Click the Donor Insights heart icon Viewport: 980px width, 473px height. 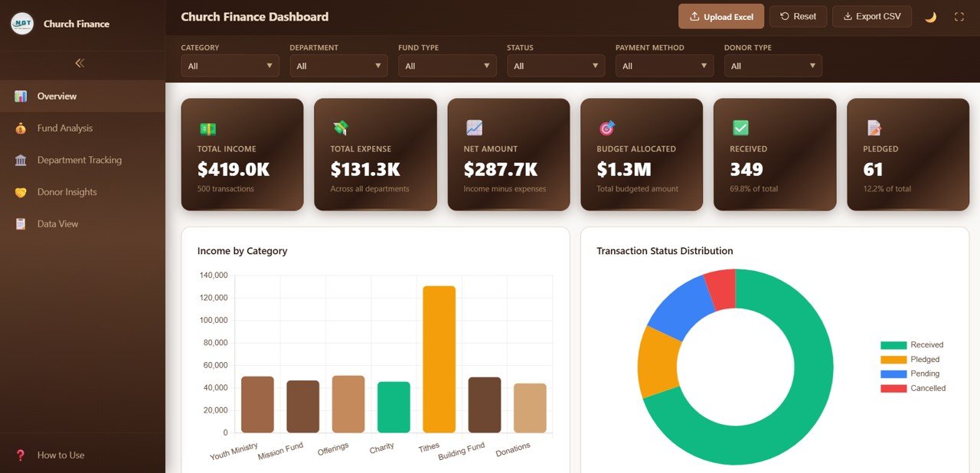[x=21, y=191]
